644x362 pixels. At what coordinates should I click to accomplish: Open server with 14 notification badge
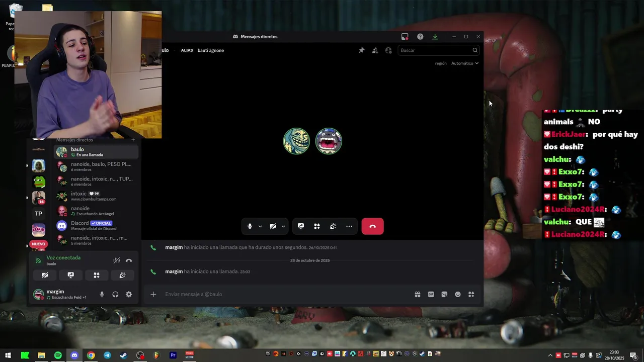pos(39,198)
